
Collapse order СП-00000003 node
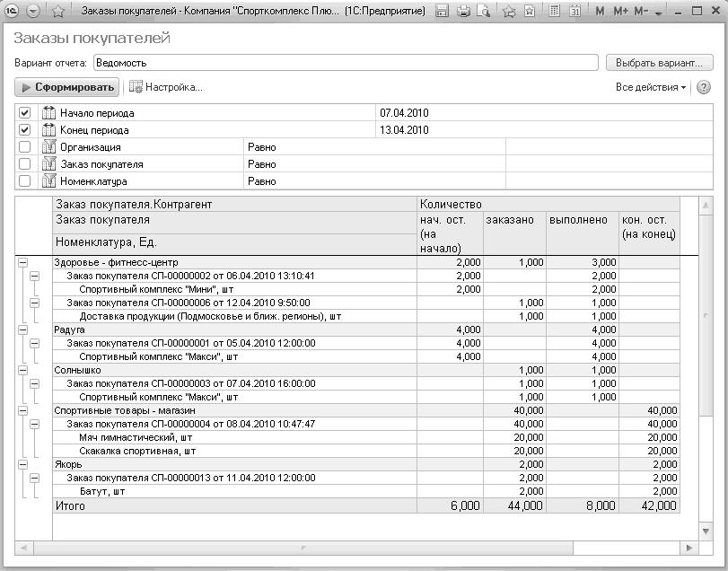click(34, 383)
